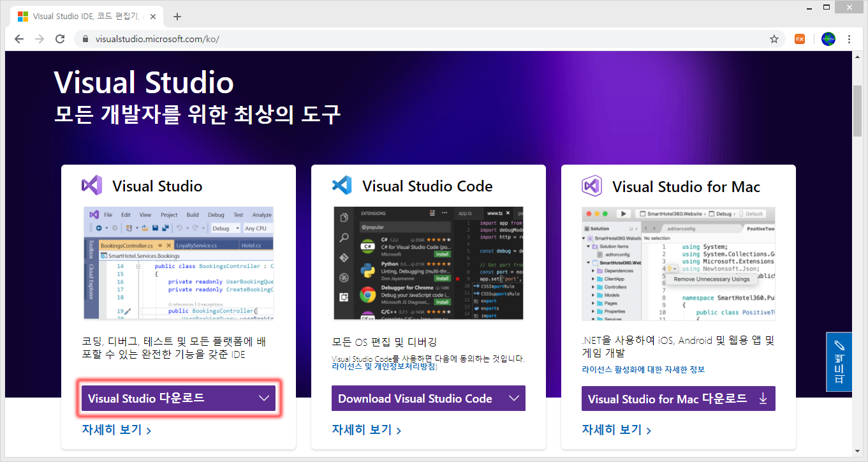Expand the Download Visual Studio Code dropdown
The image size is (868, 462).
[514, 398]
